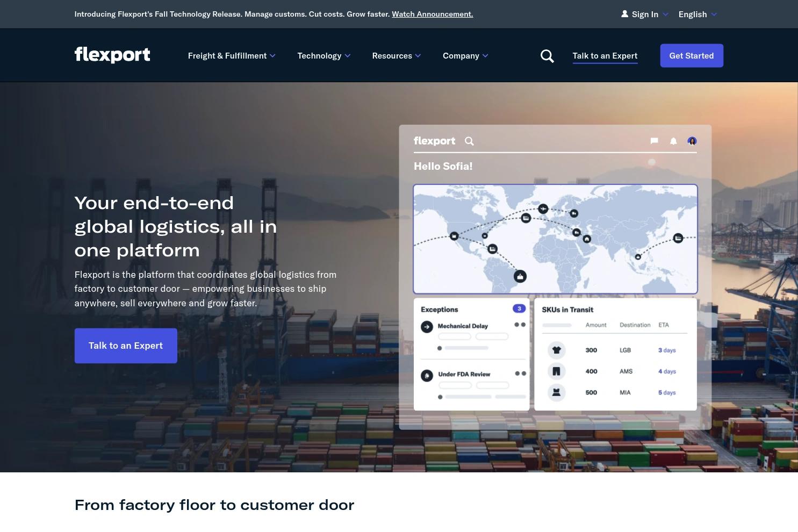The image size is (798, 532).
Task: Click the 'SKUs in Transit' title
Action: (567, 310)
